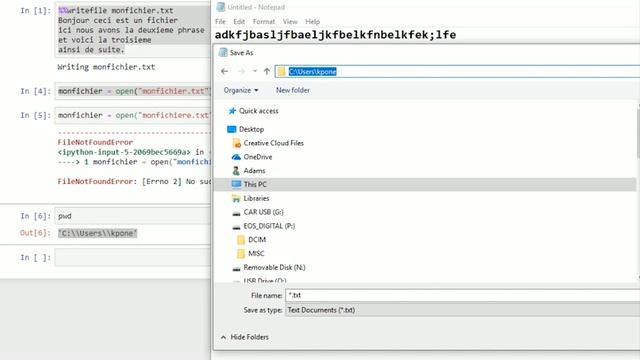The width and height of the screenshot is (640, 360).
Task: Click the Libraries icon
Action: (x=236, y=198)
